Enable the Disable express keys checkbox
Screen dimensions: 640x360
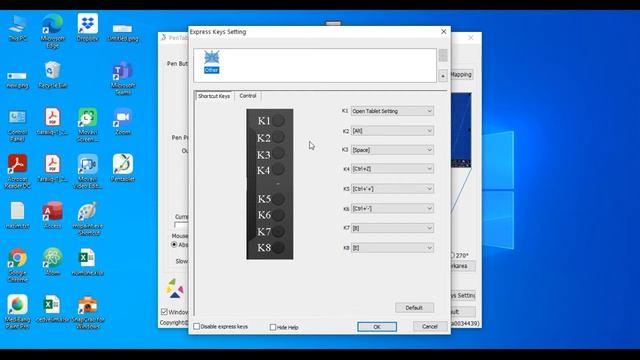coord(196,327)
